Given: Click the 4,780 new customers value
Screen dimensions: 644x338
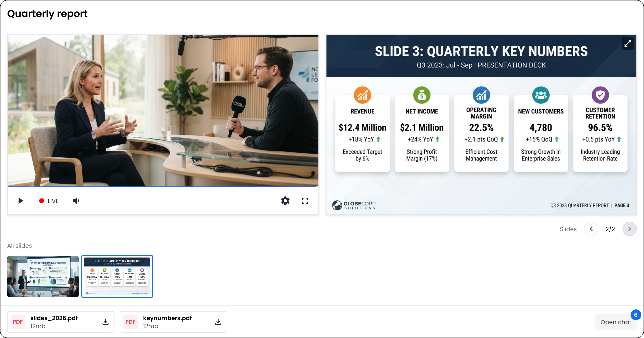Looking at the screenshot, I should (541, 127).
